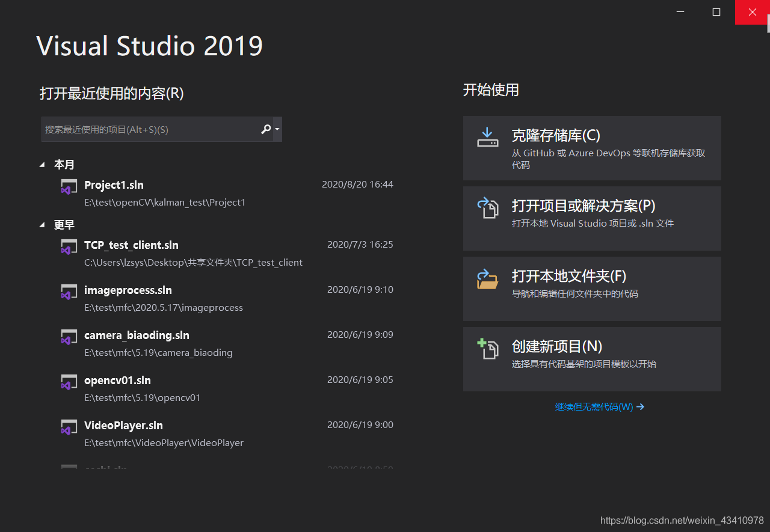Click the opencv01.sln solution icon
The image size is (770, 532).
point(69,382)
